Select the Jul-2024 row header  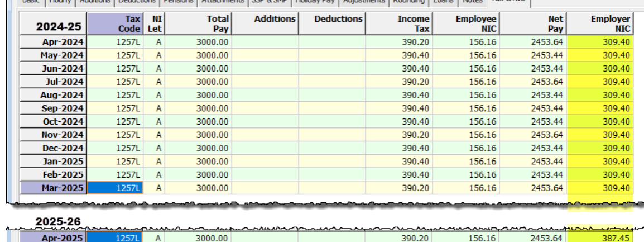tap(54, 82)
